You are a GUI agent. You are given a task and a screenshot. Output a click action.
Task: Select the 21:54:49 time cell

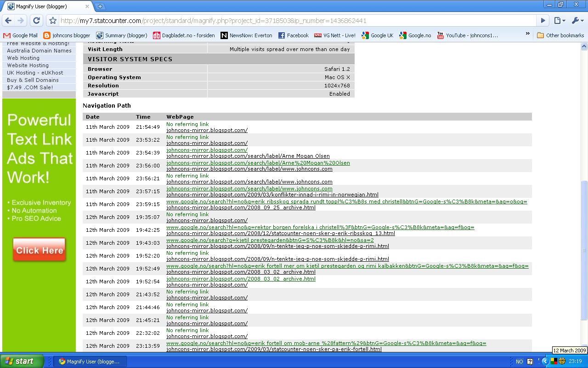148,127
